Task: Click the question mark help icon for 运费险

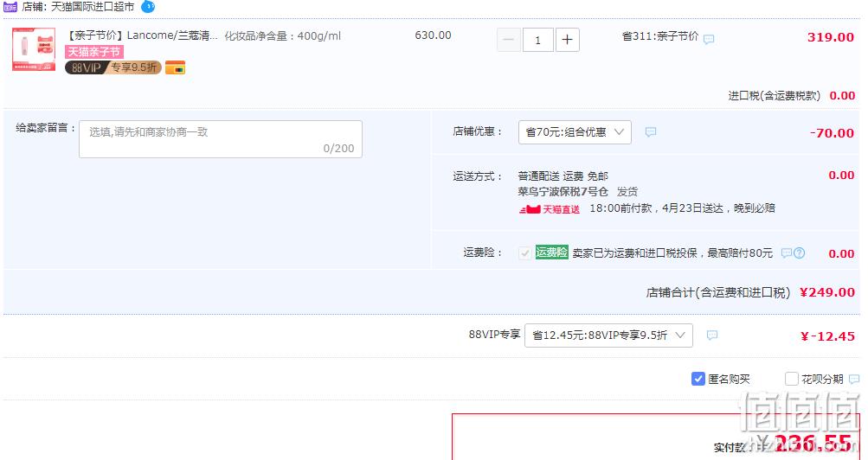Action: tap(799, 253)
